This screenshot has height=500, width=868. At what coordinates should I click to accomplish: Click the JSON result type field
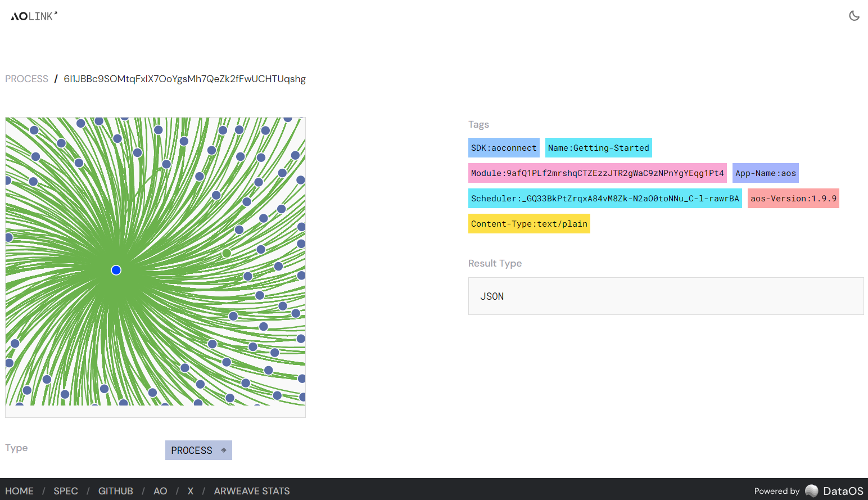666,296
